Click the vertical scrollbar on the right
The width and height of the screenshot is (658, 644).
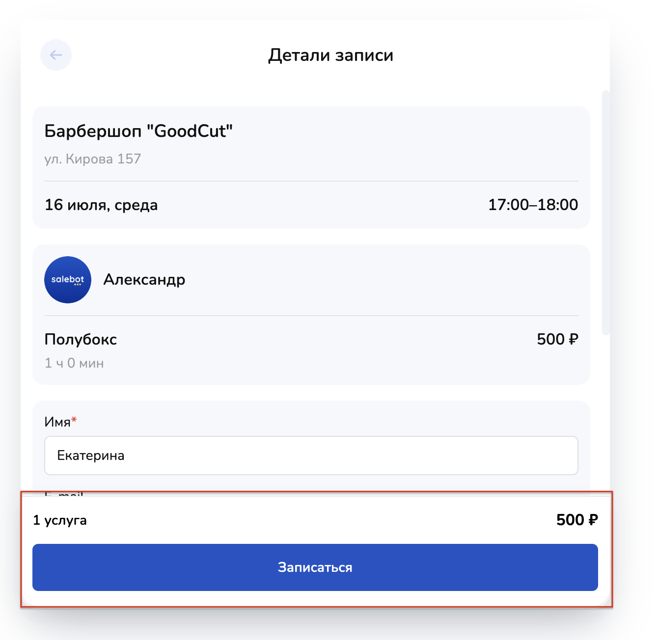(x=605, y=212)
